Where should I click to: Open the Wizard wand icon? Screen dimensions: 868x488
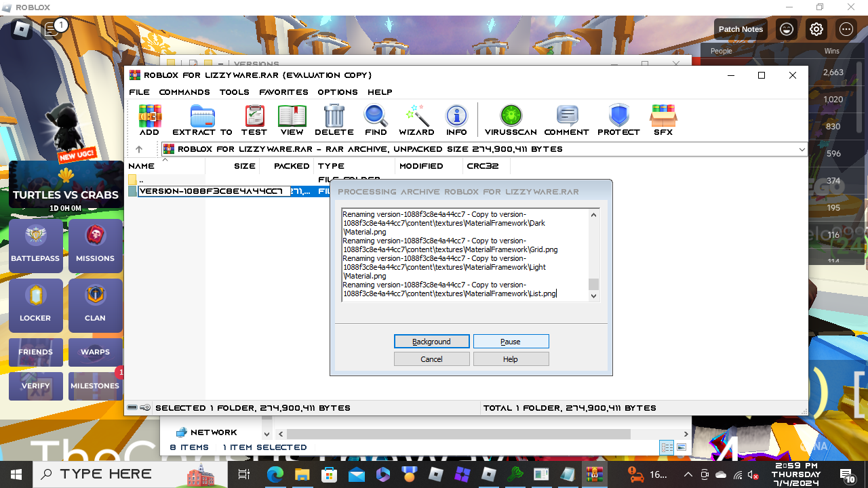click(416, 120)
